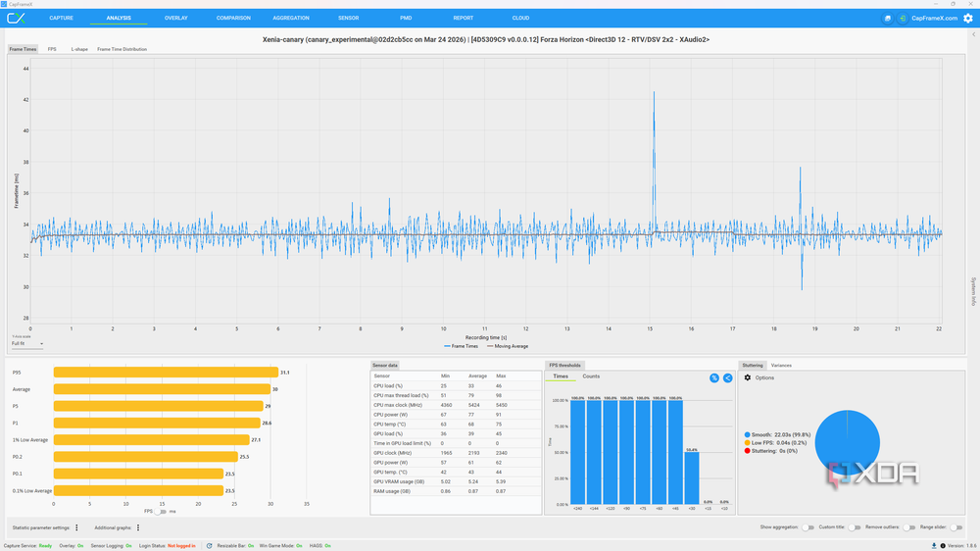Image resolution: width=980 pixels, height=551 pixels.
Task: Open Additional graphs menu dots
Action: tap(138, 527)
